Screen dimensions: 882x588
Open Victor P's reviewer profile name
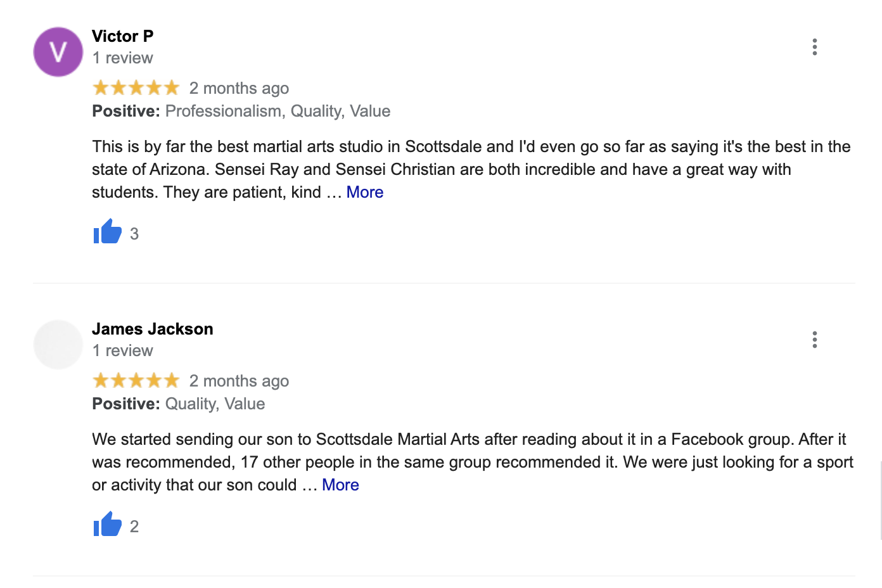click(x=122, y=36)
